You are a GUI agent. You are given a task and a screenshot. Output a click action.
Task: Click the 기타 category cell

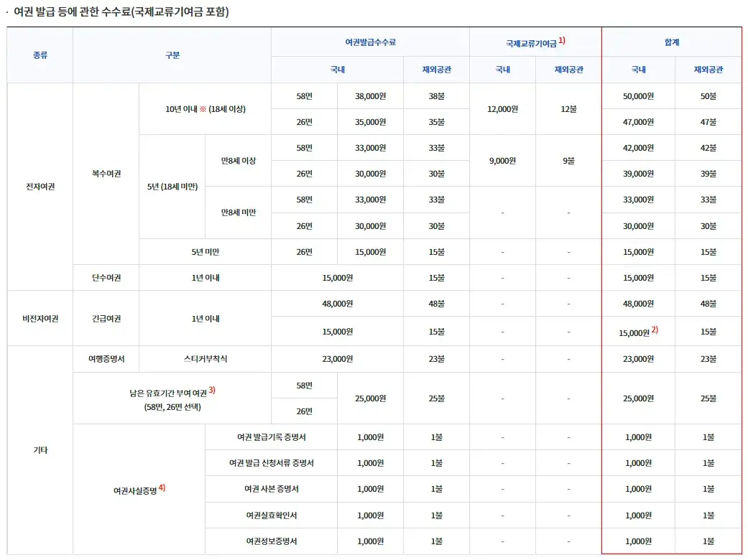pos(40,449)
